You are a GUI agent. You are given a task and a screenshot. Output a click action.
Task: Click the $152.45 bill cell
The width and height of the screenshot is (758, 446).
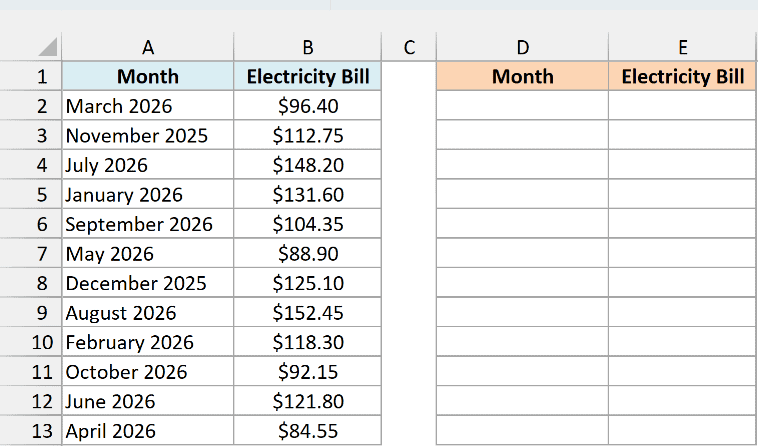[x=307, y=313]
